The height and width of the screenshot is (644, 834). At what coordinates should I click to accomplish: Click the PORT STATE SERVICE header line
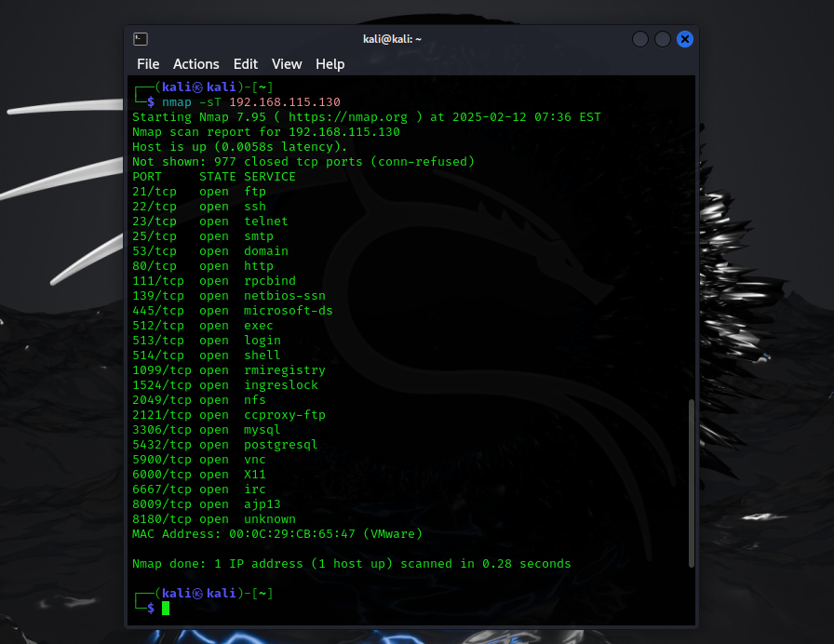tap(214, 177)
